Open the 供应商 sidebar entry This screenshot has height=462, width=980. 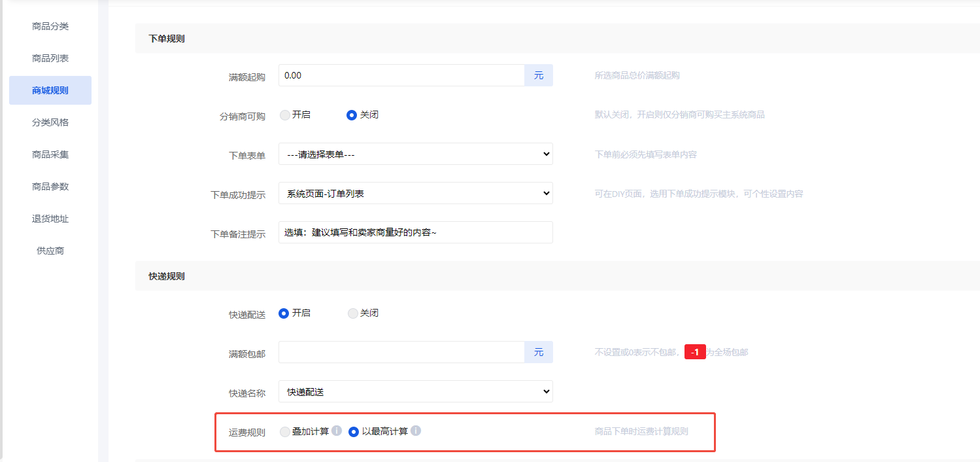point(50,251)
